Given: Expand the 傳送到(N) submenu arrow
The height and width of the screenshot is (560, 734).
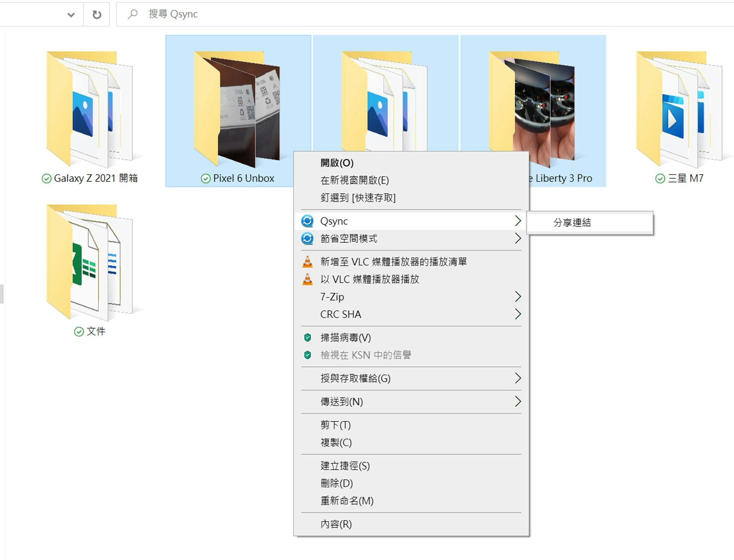Looking at the screenshot, I should (517, 402).
